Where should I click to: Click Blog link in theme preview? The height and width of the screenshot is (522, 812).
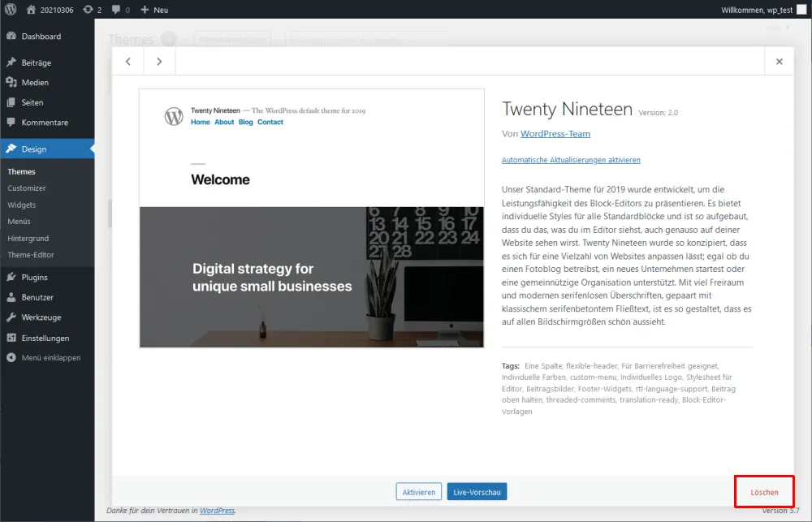(x=245, y=123)
